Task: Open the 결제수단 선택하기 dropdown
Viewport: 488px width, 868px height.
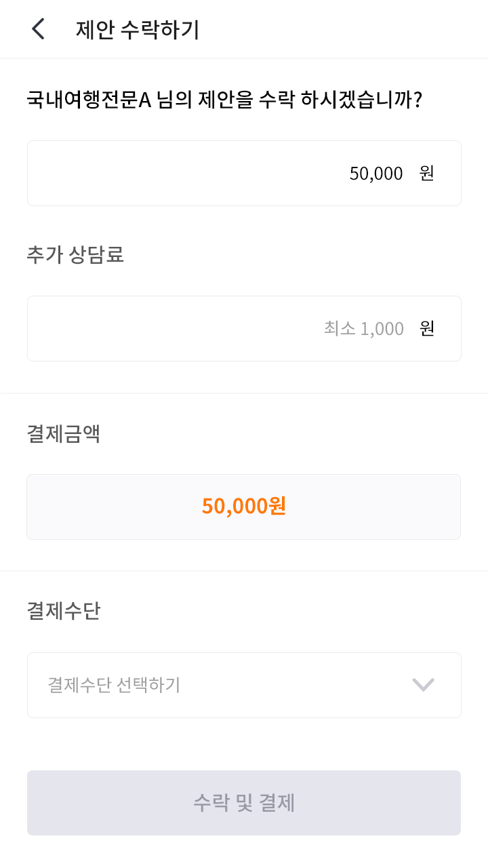Action: pyautogui.click(x=244, y=685)
